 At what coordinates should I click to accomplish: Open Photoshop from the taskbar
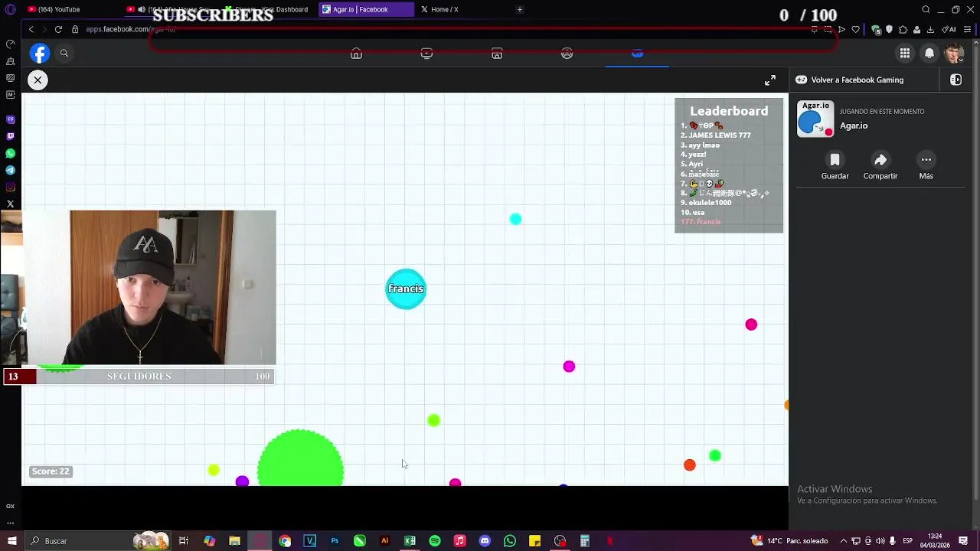335,541
